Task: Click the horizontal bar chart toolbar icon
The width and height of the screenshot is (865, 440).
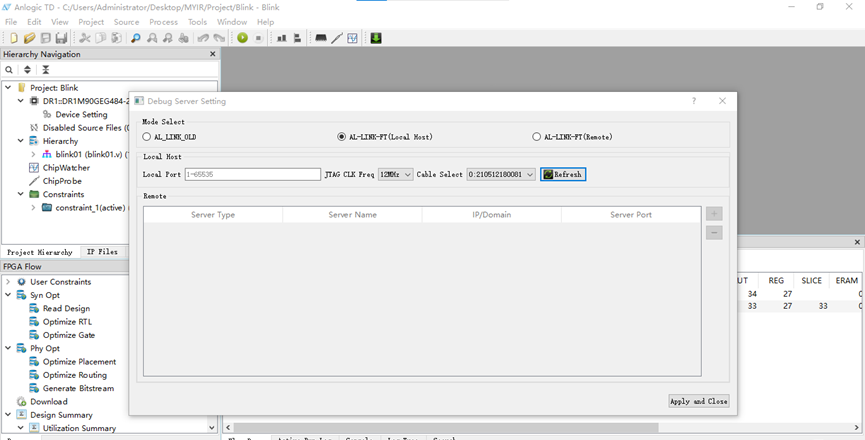Action: click(297, 38)
